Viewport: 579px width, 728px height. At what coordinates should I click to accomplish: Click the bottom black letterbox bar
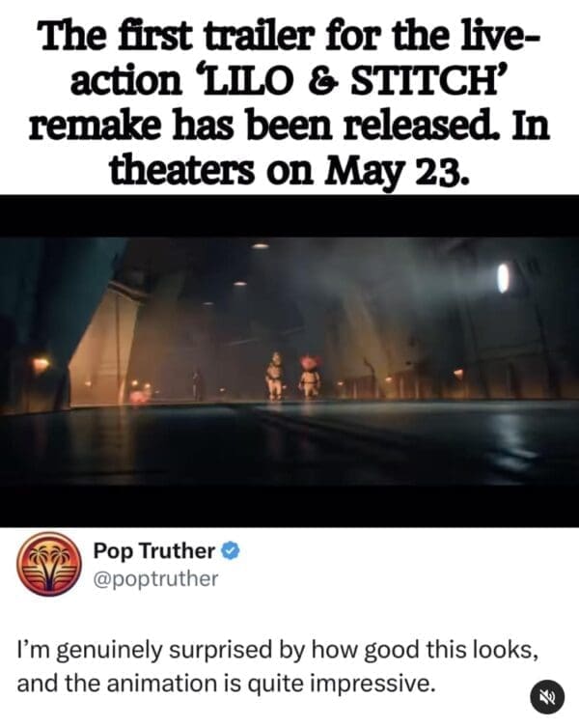tap(289, 506)
